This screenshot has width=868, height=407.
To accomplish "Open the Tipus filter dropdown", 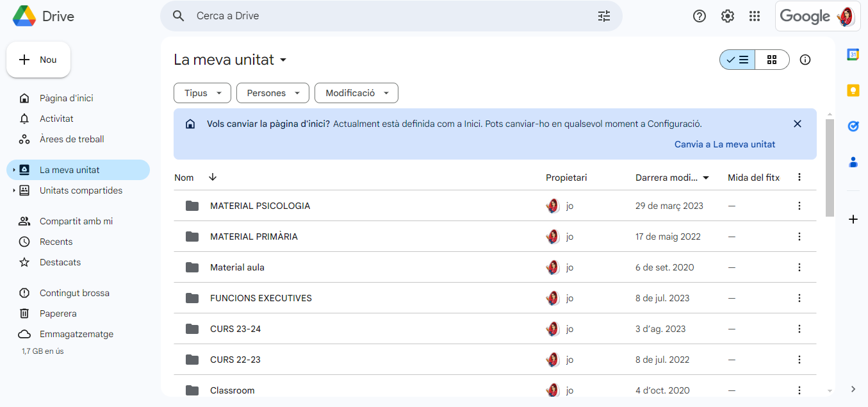I will pyautogui.click(x=202, y=93).
